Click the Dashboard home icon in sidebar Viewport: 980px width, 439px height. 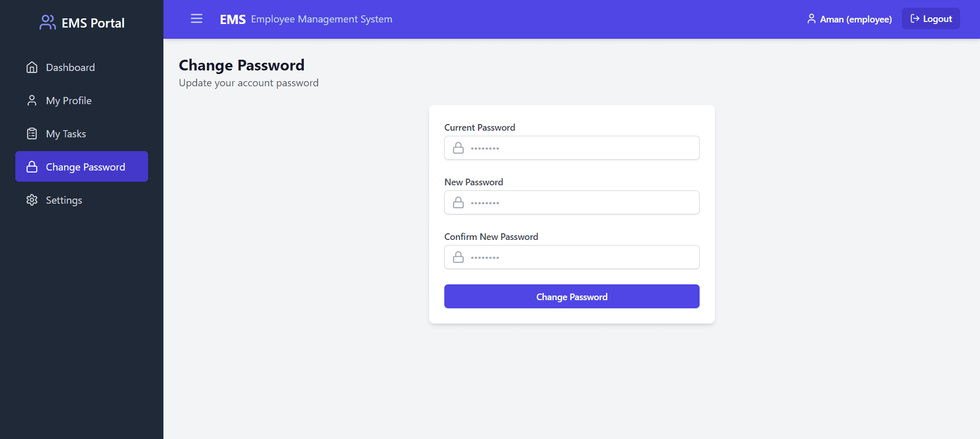pyautogui.click(x=32, y=67)
